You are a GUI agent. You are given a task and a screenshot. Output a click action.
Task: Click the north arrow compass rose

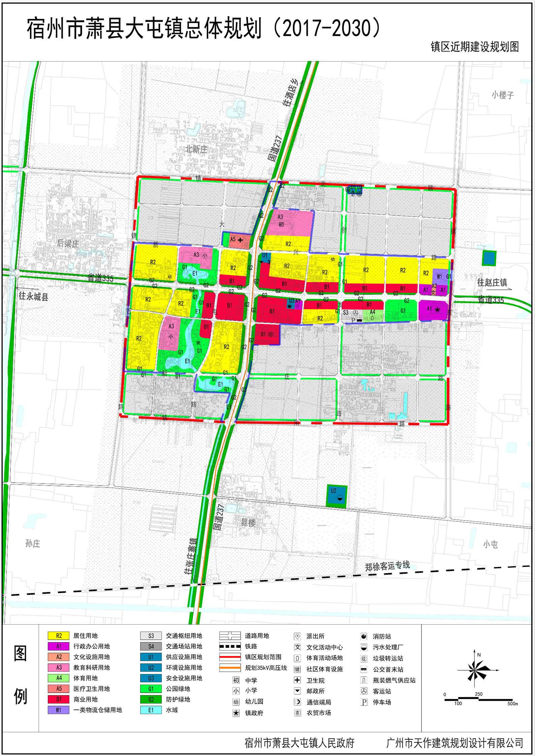pyautogui.click(x=475, y=670)
